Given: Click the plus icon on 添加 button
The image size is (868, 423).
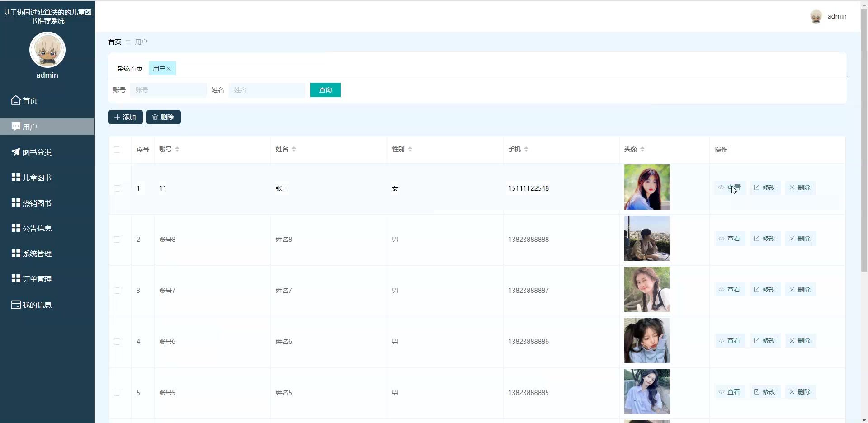Looking at the screenshot, I should pyautogui.click(x=117, y=117).
